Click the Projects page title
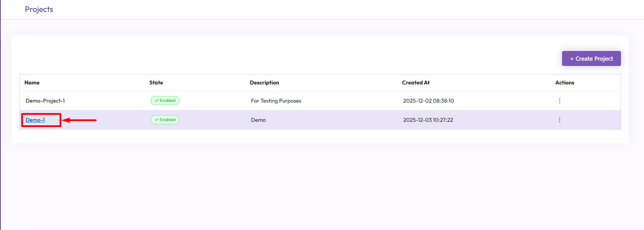 click(x=39, y=9)
